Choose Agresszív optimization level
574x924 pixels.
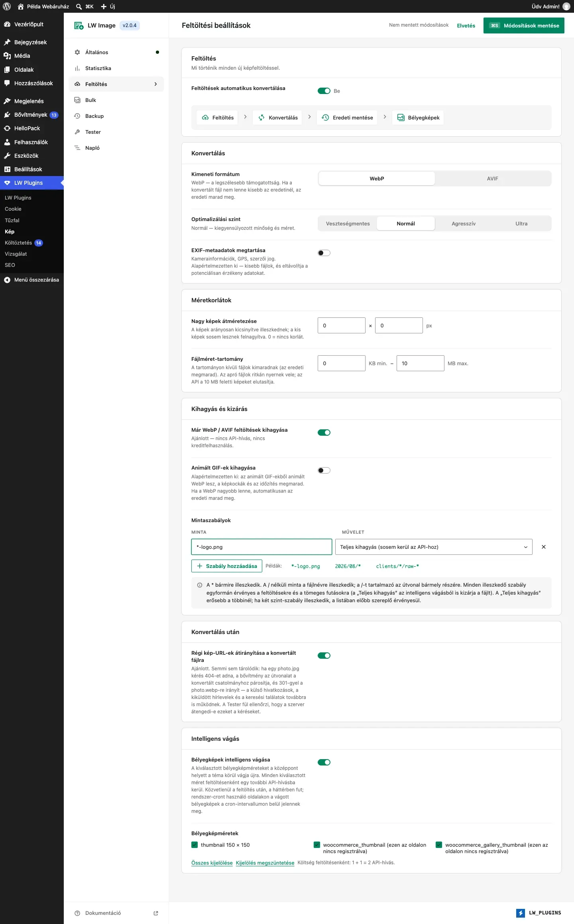pyautogui.click(x=464, y=224)
